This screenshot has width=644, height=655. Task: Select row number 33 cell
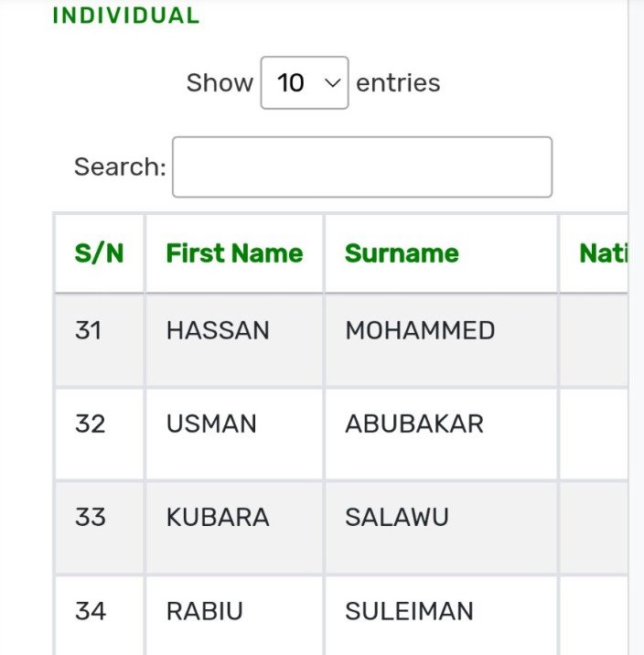tap(90, 518)
